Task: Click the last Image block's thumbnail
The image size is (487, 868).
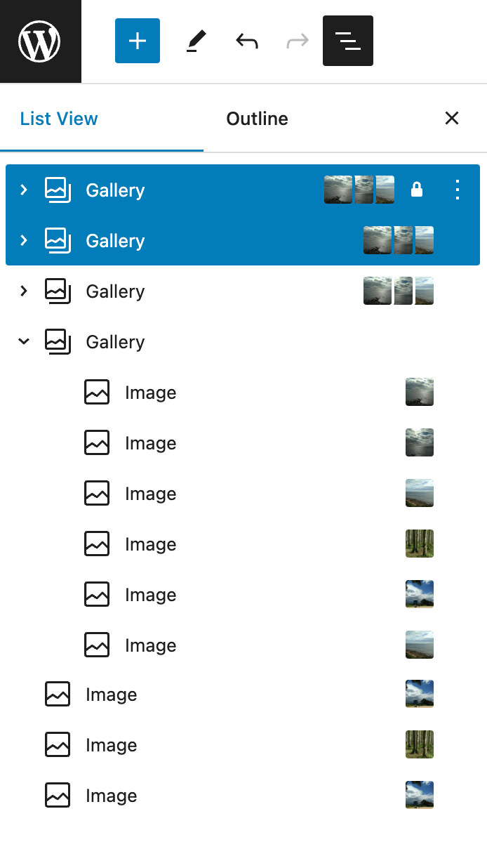Action: point(420,795)
